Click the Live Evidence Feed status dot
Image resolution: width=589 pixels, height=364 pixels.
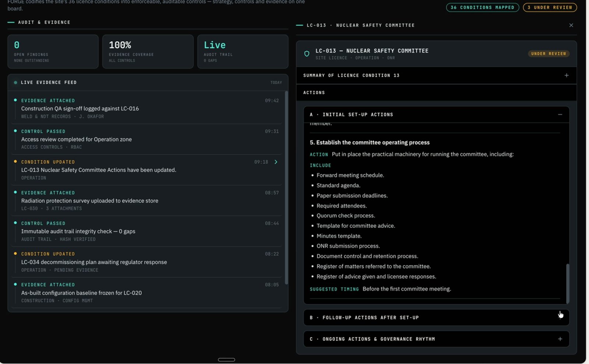[x=15, y=83]
